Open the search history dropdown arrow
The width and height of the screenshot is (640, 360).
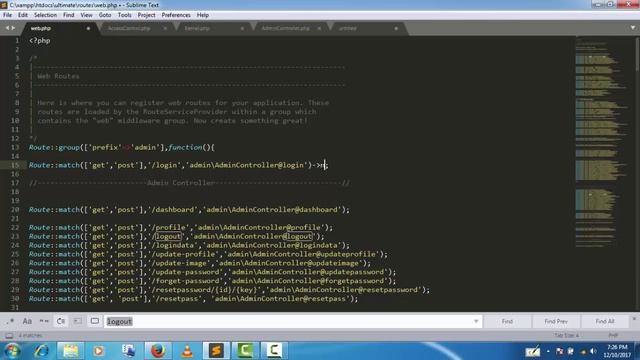pyautogui.click(x=476, y=321)
